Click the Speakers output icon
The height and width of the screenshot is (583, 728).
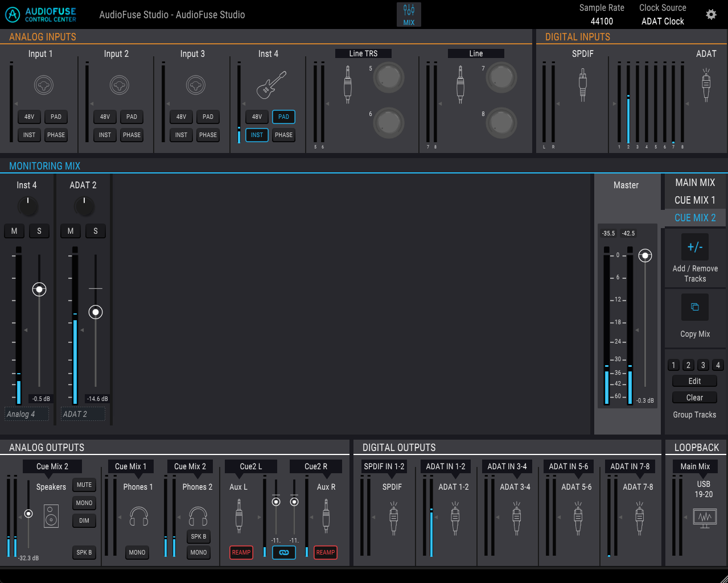(x=51, y=516)
